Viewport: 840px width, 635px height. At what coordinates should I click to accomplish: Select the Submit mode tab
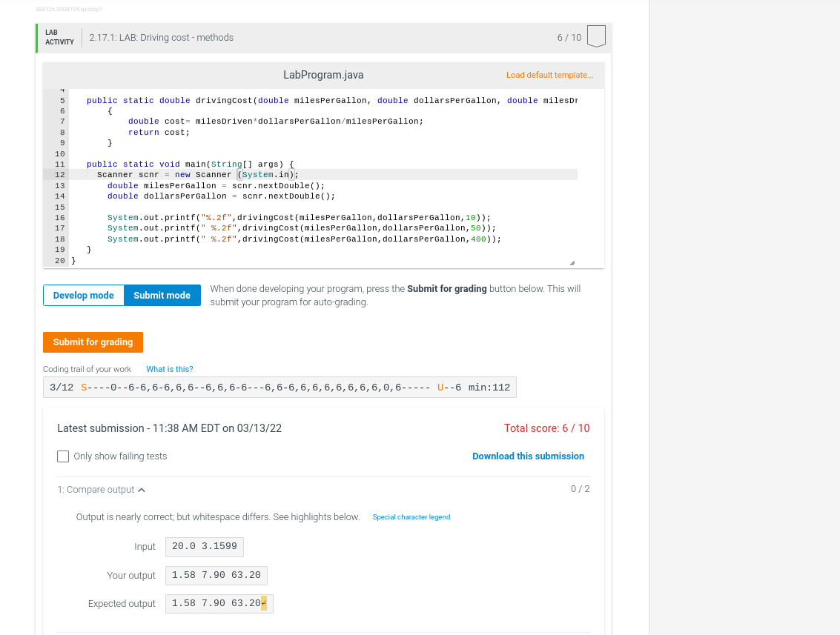pos(162,295)
